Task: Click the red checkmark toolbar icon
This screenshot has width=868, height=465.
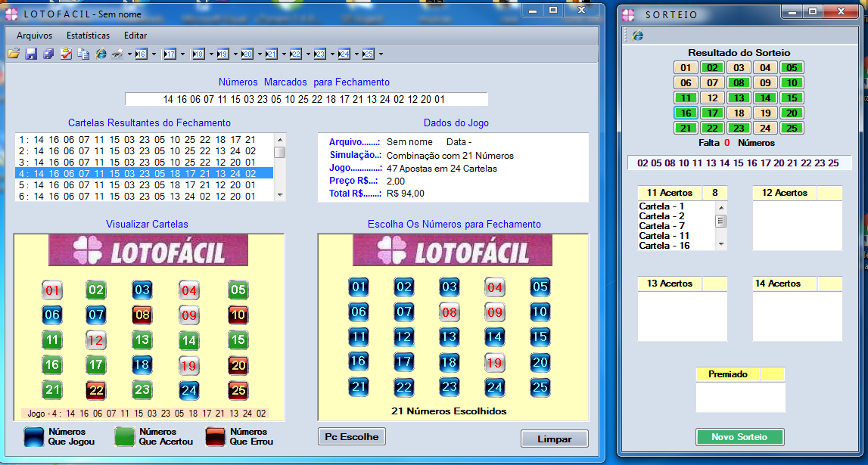Action: coord(66,54)
